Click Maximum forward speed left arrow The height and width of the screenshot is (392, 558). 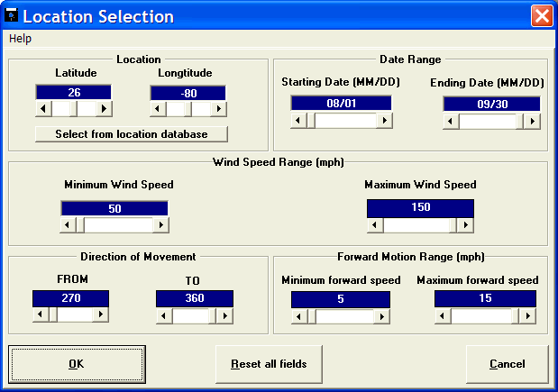tap(443, 315)
